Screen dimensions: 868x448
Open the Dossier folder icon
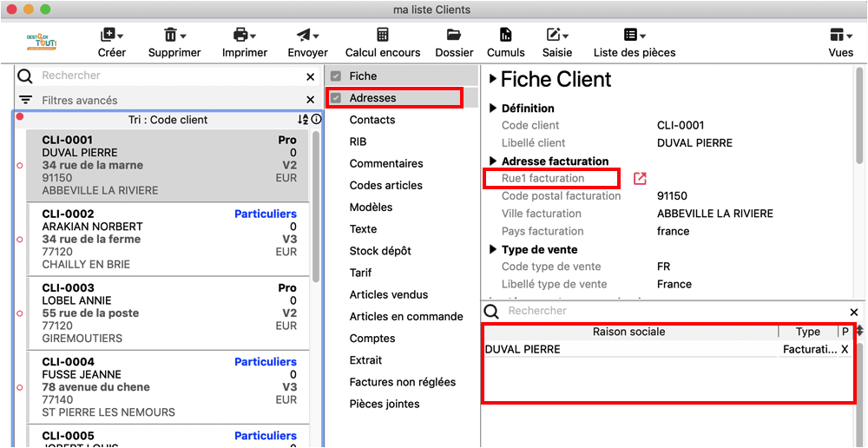click(454, 35)
